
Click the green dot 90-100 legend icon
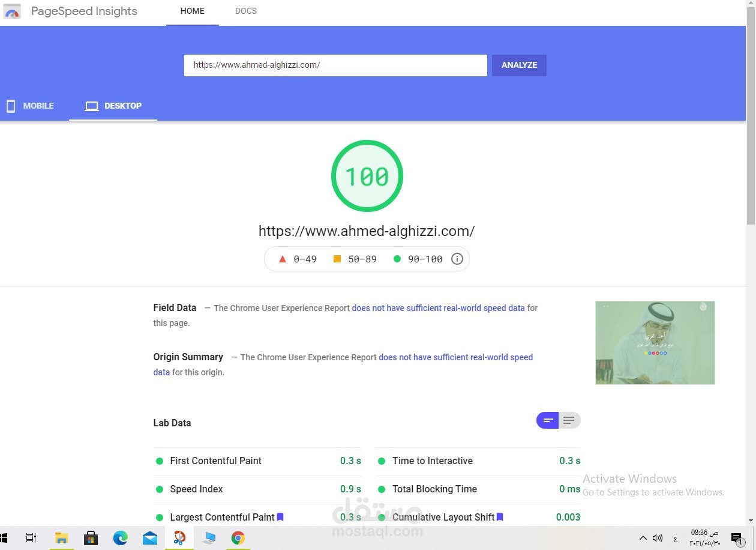coord(397,259)
